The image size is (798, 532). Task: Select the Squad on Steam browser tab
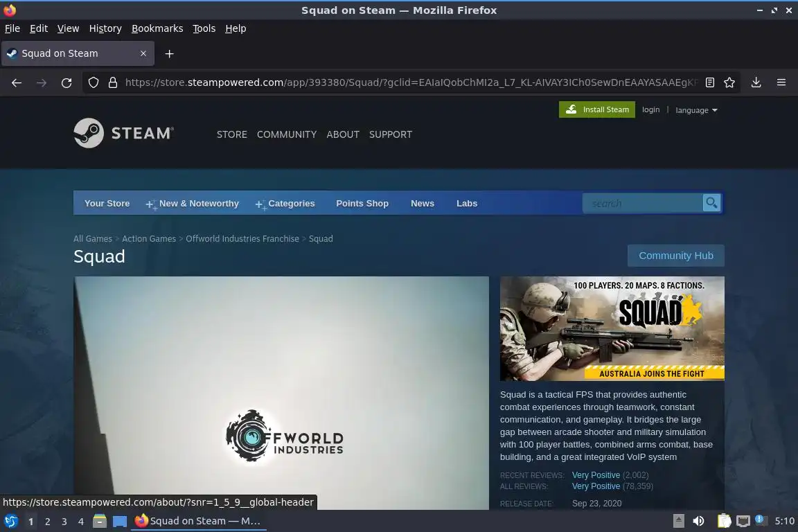tap(78, 53)
